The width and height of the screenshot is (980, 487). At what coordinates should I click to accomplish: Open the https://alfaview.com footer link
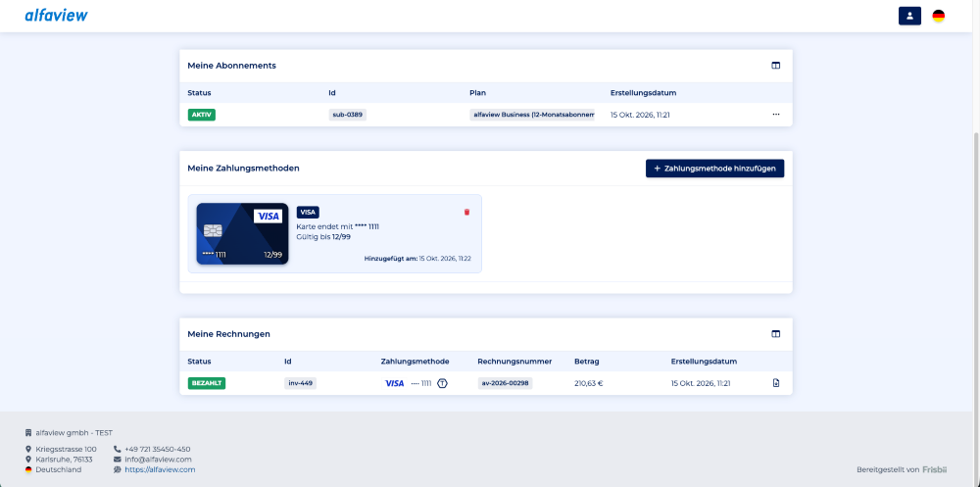tap(160, 469)
